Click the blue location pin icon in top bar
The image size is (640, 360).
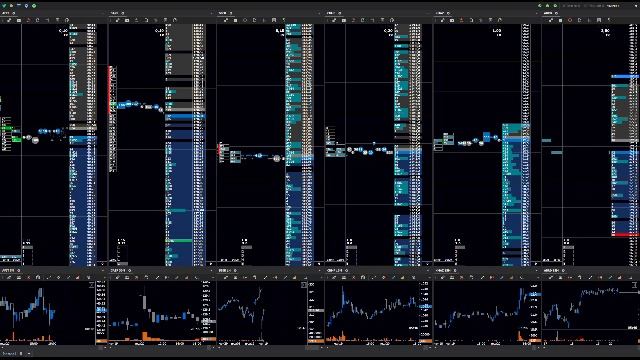(27, 6)
